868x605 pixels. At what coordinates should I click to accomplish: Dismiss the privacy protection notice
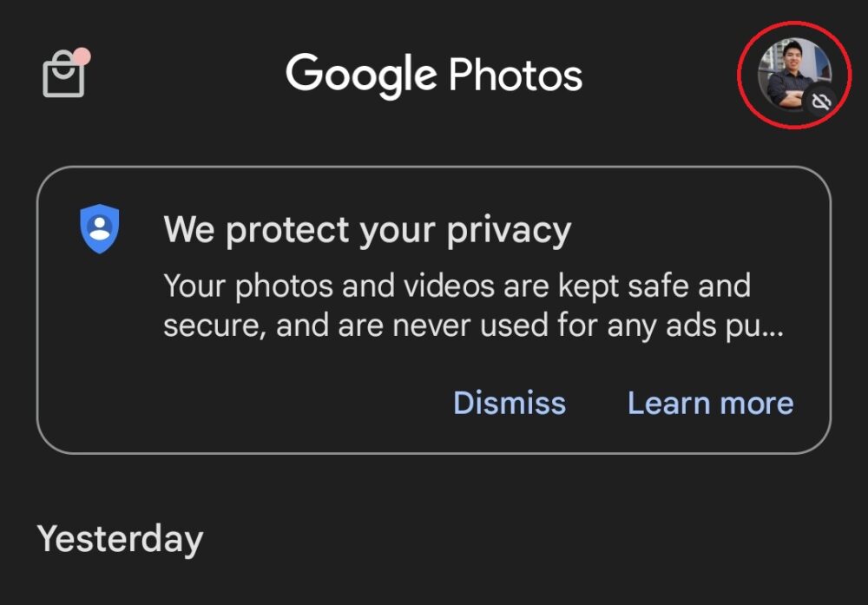(510, 402)
